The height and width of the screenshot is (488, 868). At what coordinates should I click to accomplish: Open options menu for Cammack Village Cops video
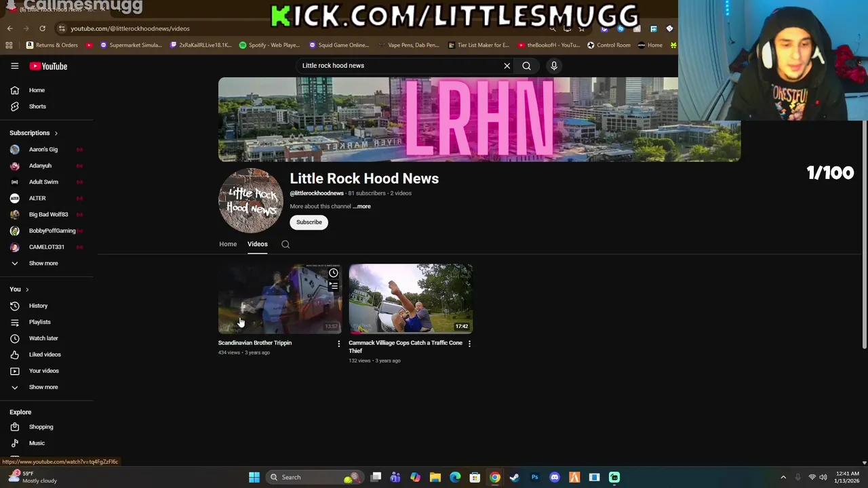[x=469, y=344]
